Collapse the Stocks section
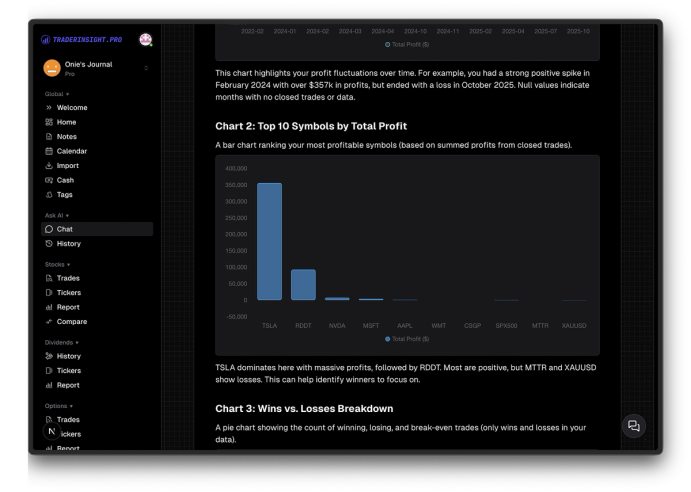Viewport: 691px width, 492px height. 57,265
